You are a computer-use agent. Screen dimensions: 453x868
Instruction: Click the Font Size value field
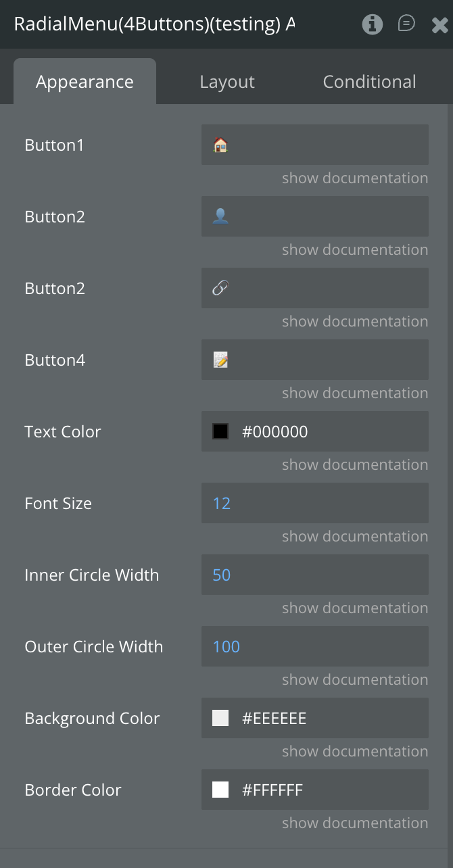[314, 503]
